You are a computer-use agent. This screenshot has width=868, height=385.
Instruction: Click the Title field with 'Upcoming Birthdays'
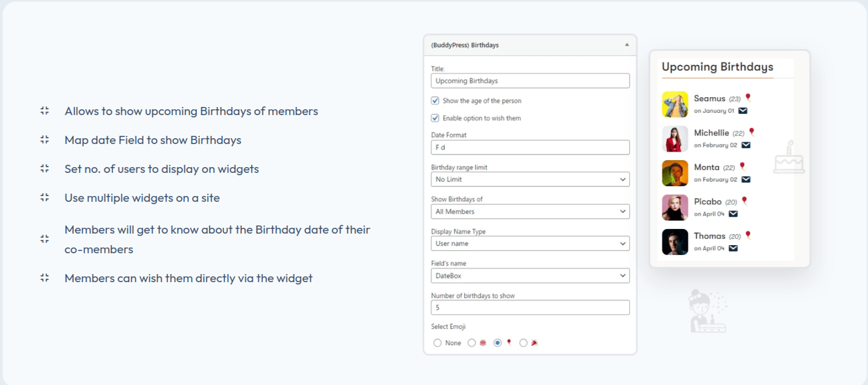point(530,81)
